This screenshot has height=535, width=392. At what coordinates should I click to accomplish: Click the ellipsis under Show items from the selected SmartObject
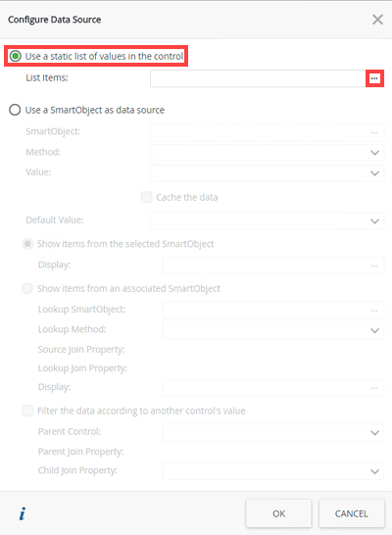click(374, 266)
